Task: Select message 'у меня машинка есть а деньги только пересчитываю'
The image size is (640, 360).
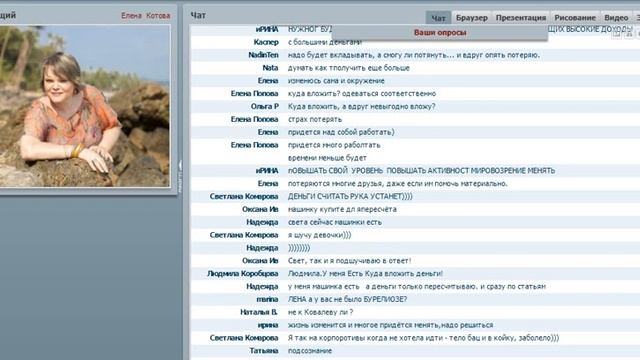Action: 417,286
